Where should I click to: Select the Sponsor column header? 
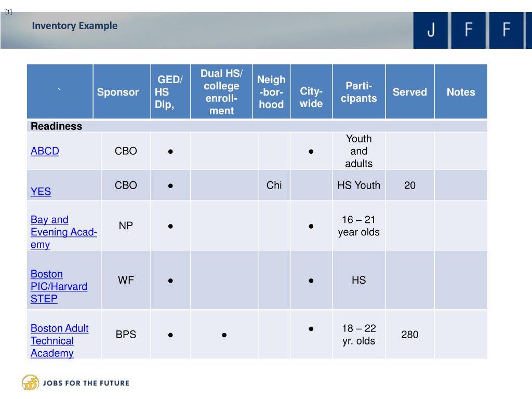click(x=122, y=91)
